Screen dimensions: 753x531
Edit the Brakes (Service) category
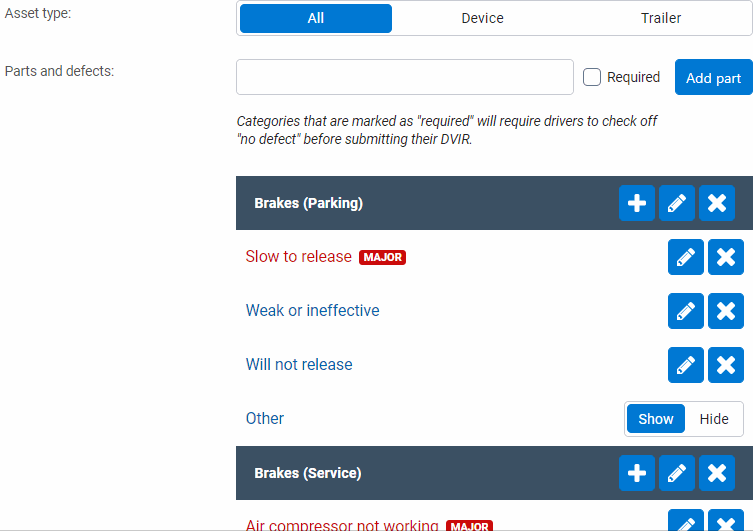(677, 473)
